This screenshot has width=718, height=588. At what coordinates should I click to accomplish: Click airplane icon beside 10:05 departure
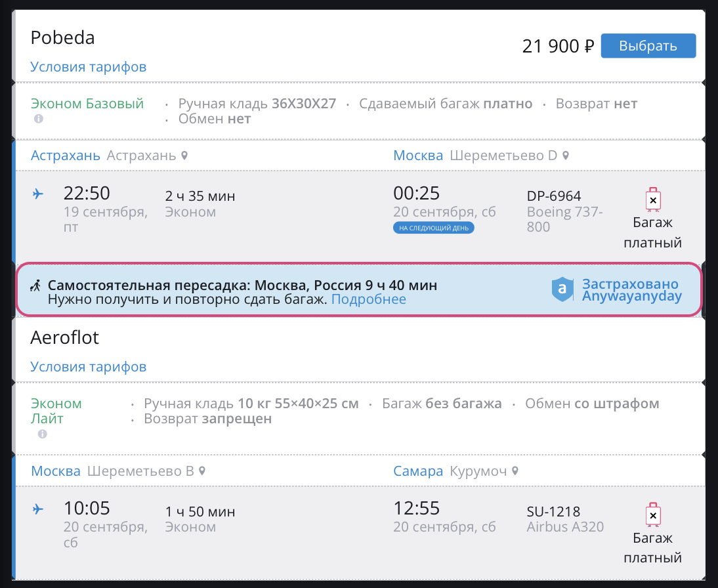pyautogui.click(x=38, y=509)
